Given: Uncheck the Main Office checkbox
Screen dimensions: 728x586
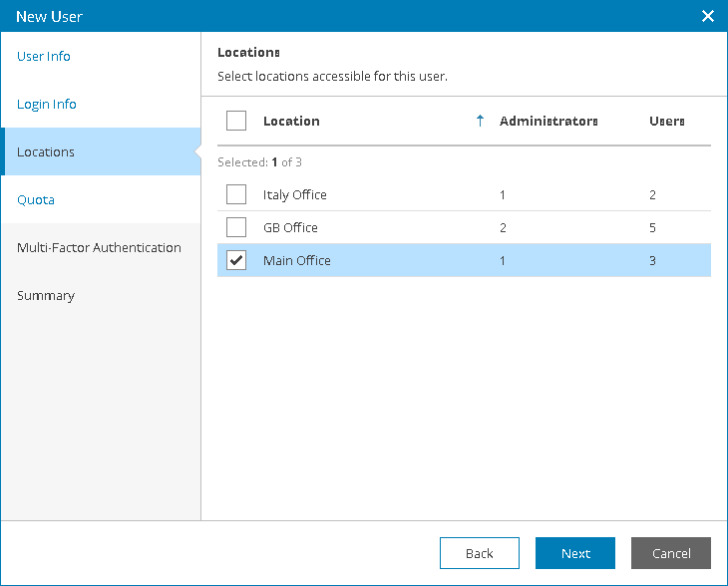Looking at the screenshot, I should pyautogui.click(x=236, y=260).
